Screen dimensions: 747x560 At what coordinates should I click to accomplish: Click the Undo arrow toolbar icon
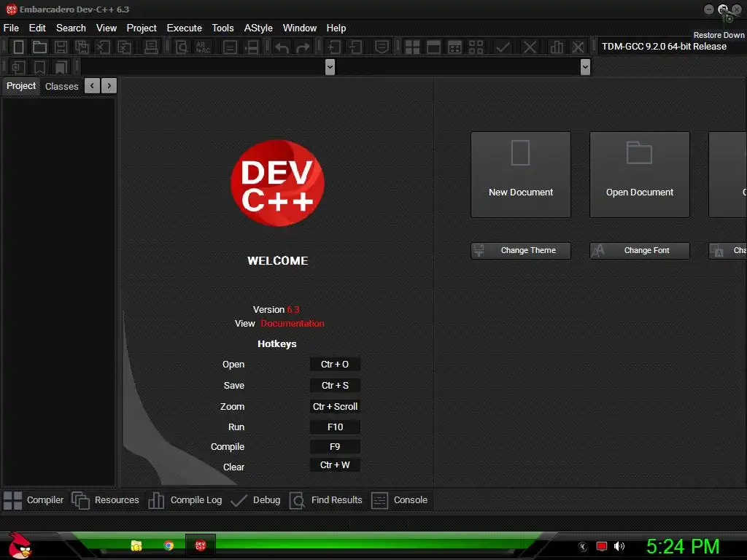[x=282, y=47]
